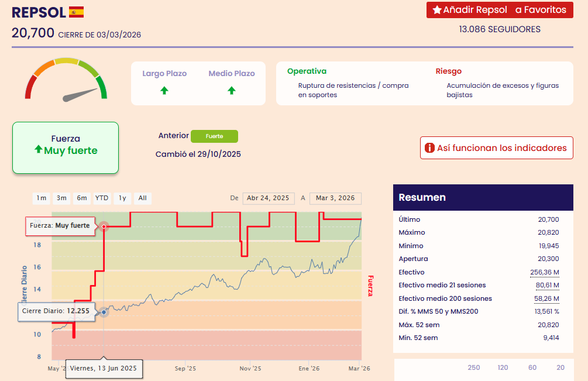
Task: Click Dif. % MMS 50 y MMS200 value
Action: tap(546, 311)
